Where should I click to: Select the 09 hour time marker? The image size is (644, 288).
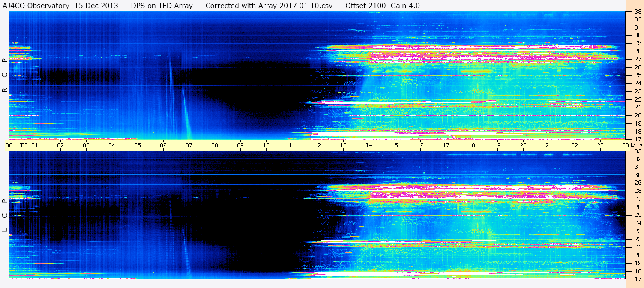[x=240, y=145]
